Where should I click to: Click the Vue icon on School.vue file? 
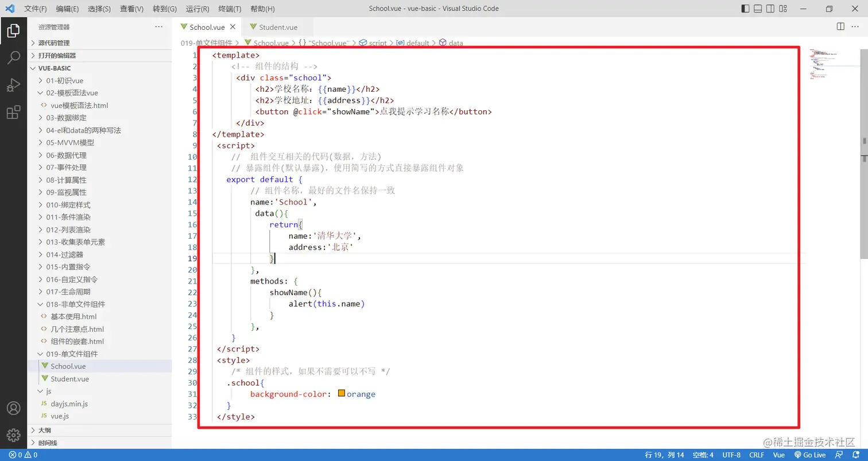44,366
